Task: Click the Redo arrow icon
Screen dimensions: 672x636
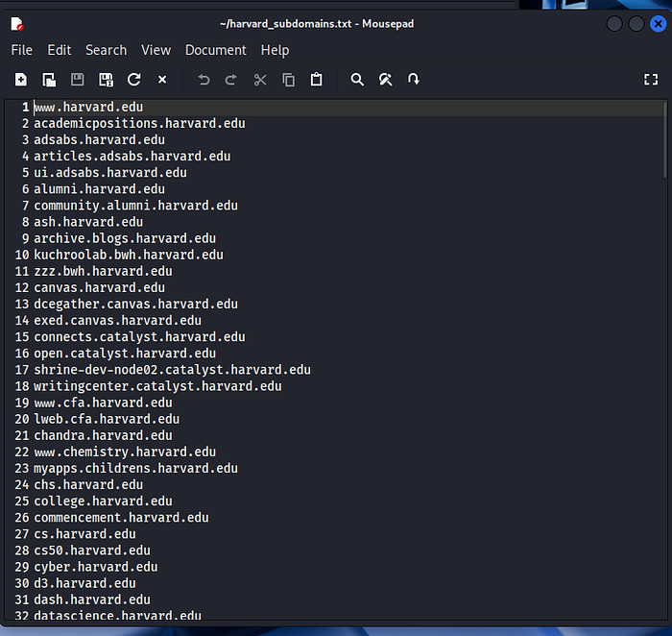Action: [x=231, y=80]
